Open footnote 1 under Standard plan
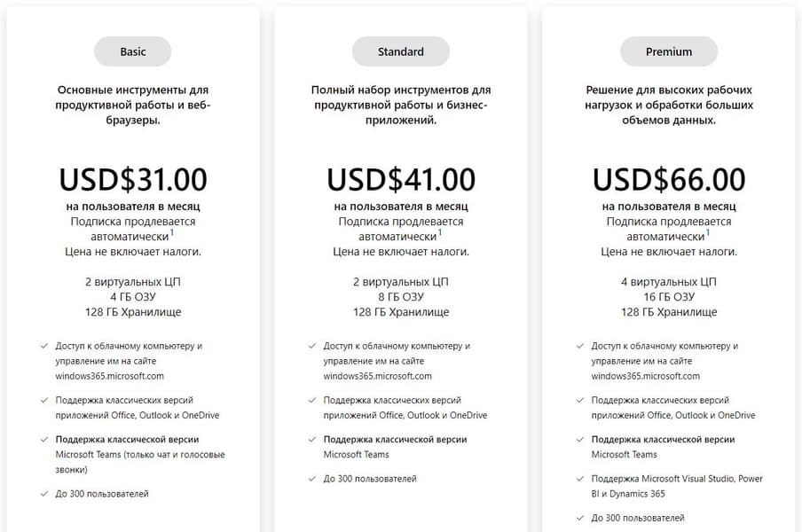Screen dimensions: 802x532 [440, 233]
